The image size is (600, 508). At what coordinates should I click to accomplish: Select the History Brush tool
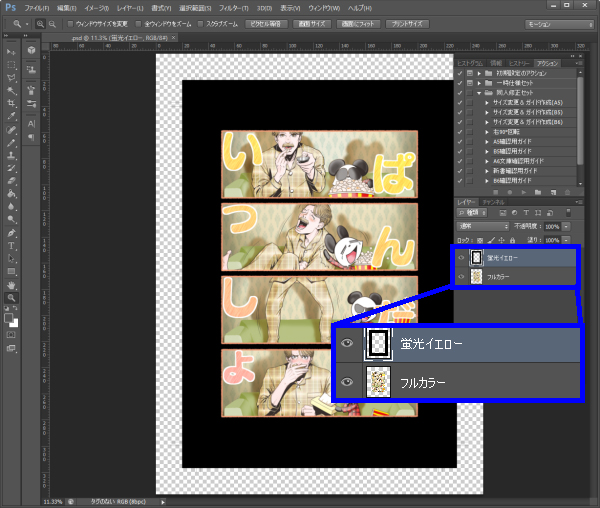tap(11, 168)
